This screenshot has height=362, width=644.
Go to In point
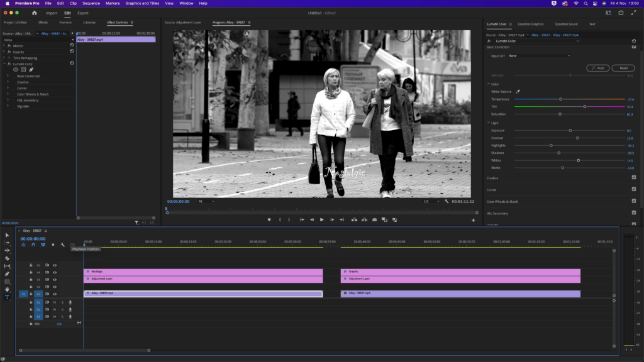pyautogui.click(x=302, y=219)
